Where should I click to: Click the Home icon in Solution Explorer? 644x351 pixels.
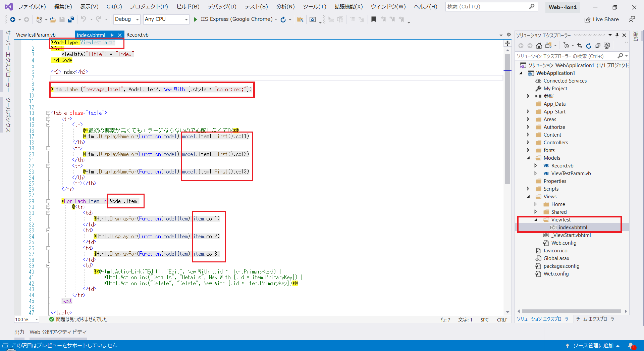point(539,46)
